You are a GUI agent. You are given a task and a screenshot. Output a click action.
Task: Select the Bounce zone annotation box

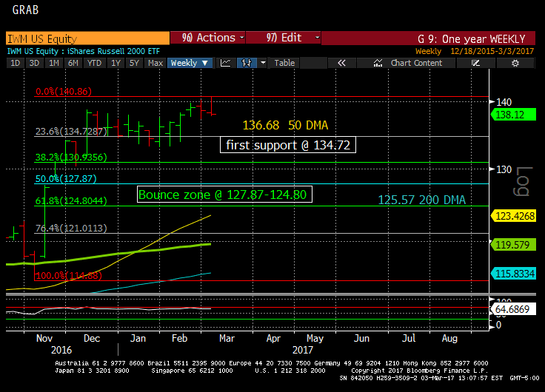[224, 195]
